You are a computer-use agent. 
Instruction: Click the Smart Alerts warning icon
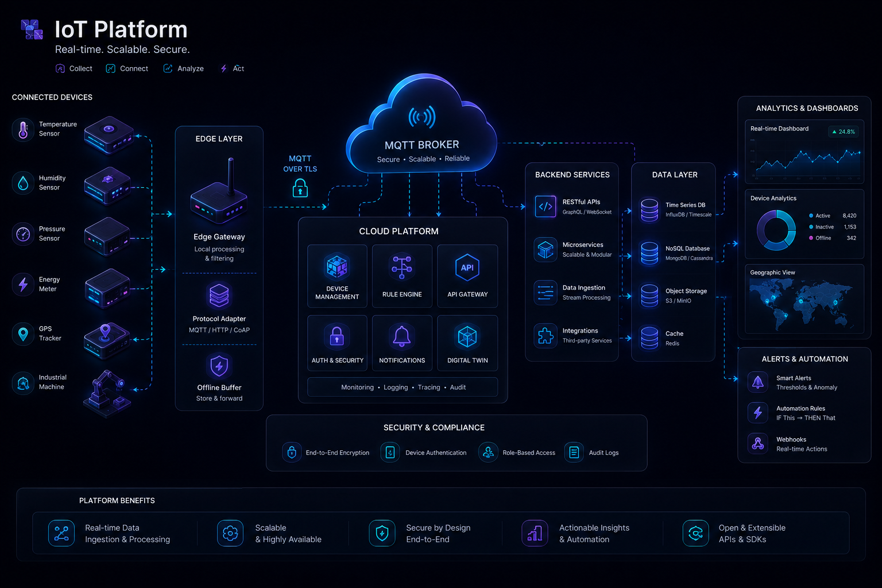click(758, 382)
